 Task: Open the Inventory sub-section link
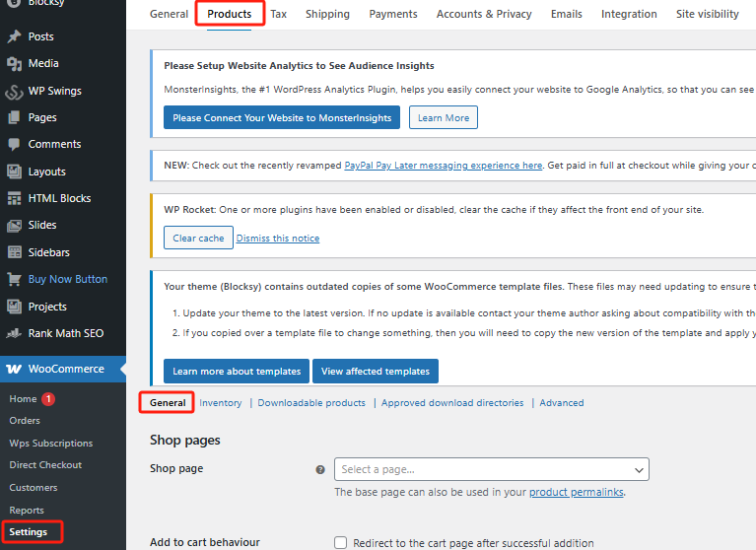coord(220,403)
